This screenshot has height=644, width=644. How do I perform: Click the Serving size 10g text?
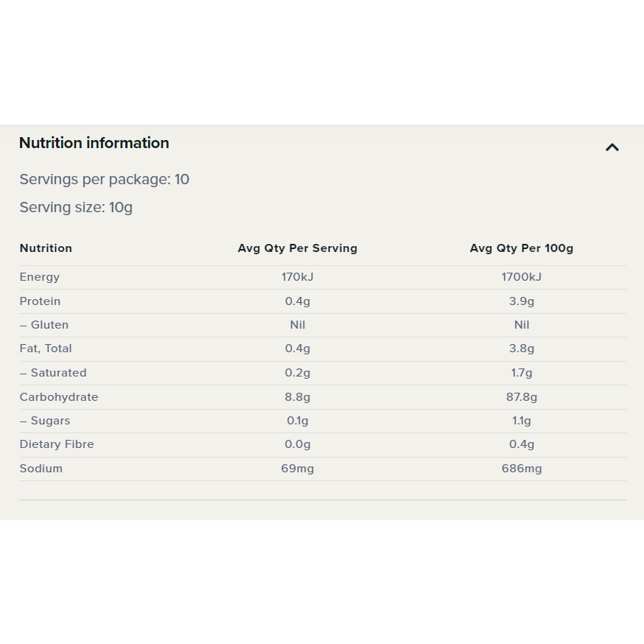(x=76, y=207)
